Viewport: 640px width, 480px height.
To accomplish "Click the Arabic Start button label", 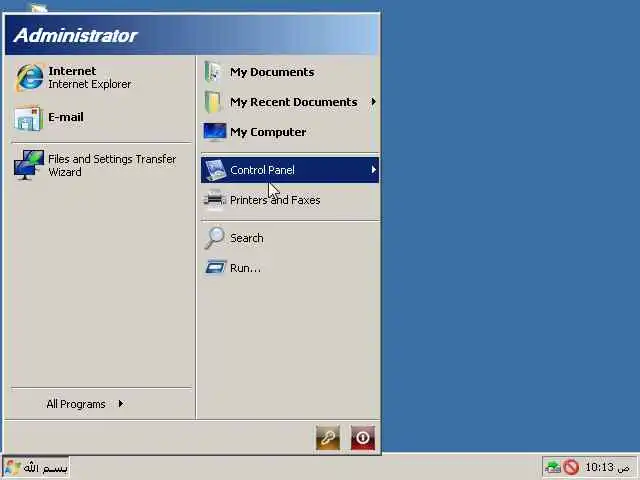I will (45, 468).
